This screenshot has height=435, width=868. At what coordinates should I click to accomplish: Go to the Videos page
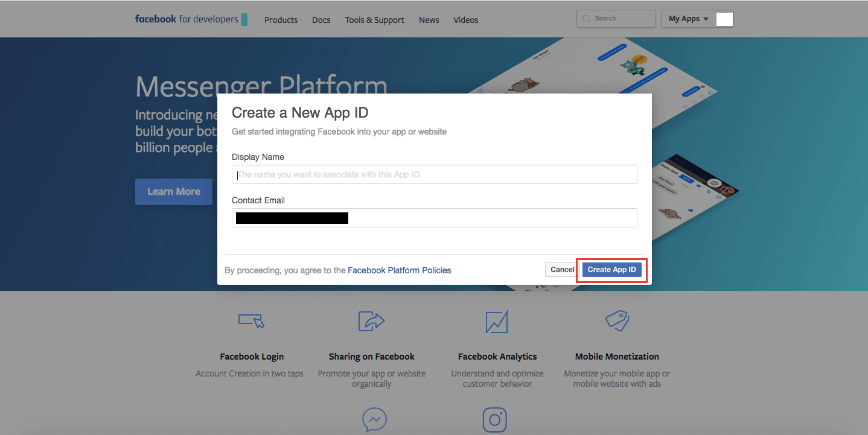(466, 20)
